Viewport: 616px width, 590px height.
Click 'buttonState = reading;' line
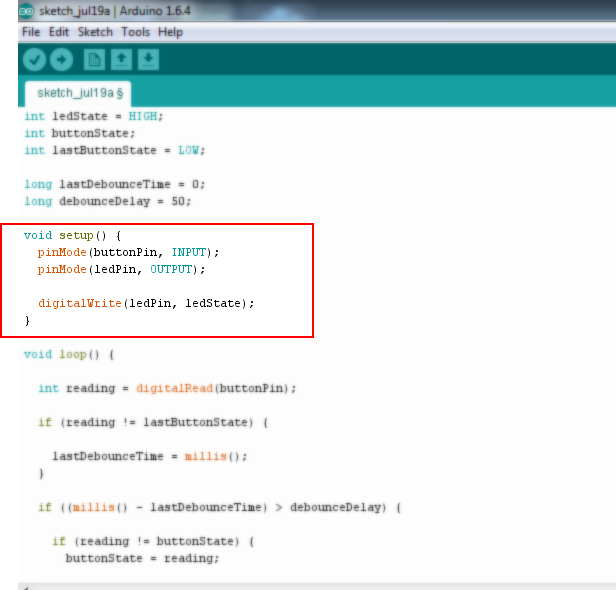click(x=142, y=558)
